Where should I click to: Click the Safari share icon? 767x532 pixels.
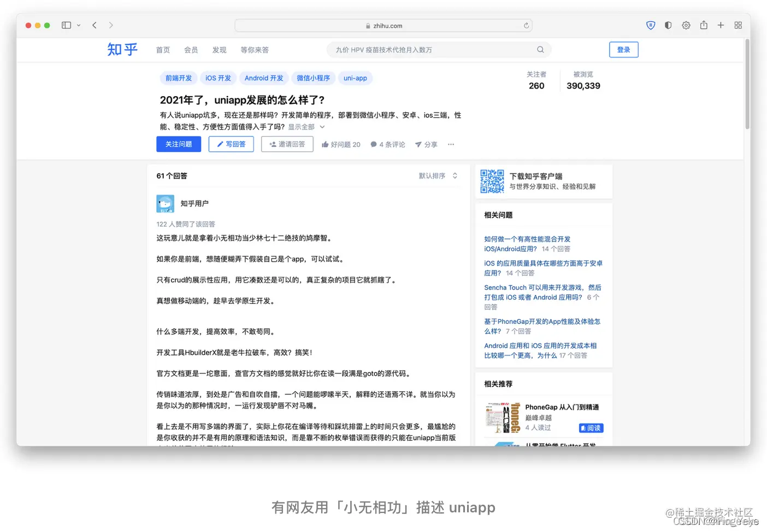[x=704, y=25]
